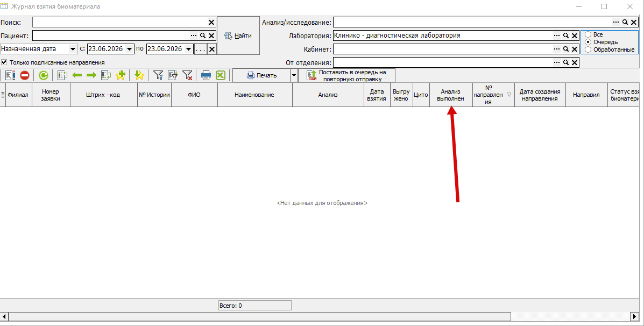This screenshot has height=326, width=644.
Task: Sort by the Дата взятия column header
Action: 377,95
